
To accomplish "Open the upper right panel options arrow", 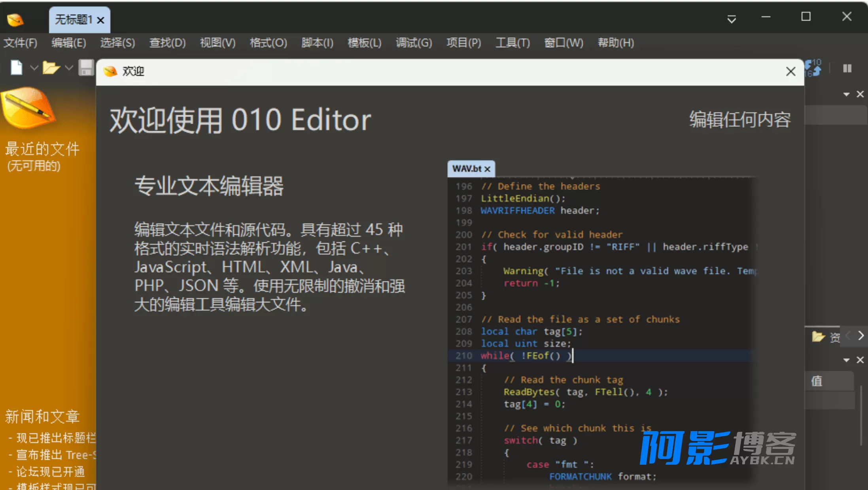I will point(846,94).
